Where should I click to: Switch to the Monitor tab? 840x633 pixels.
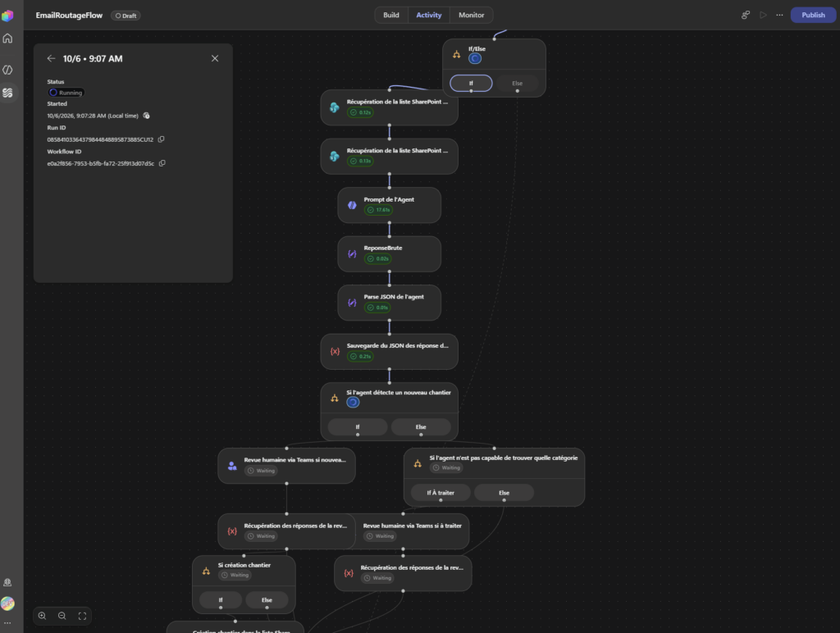472,15
